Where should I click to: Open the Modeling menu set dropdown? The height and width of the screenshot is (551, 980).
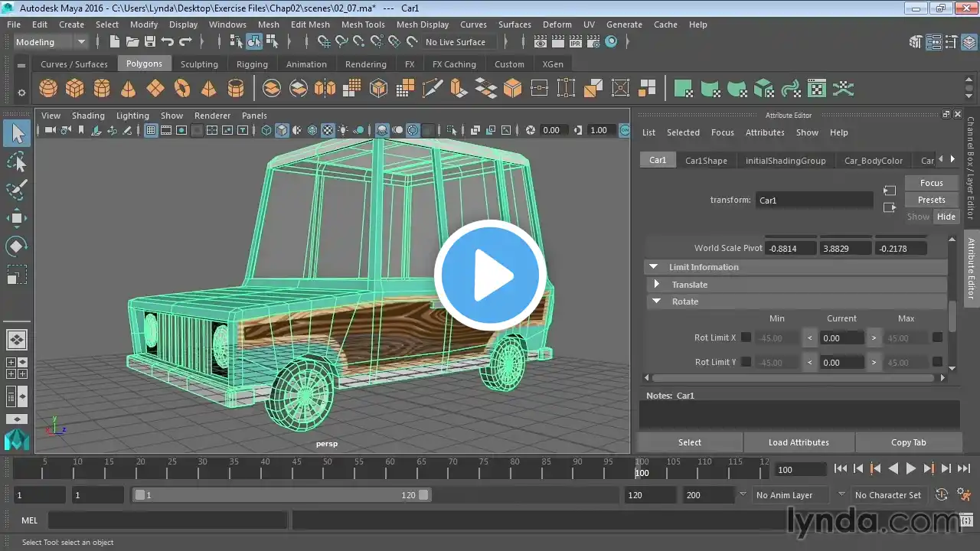point(51,42)
